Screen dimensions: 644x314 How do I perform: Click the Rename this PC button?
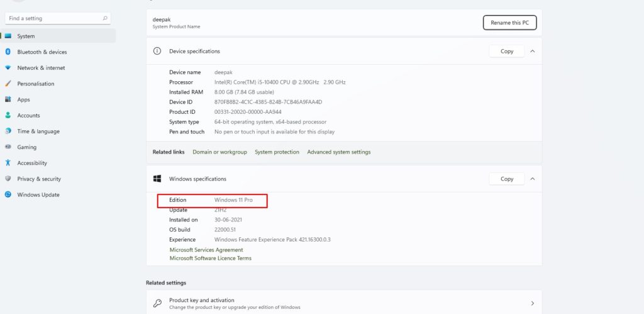(509, 23)
